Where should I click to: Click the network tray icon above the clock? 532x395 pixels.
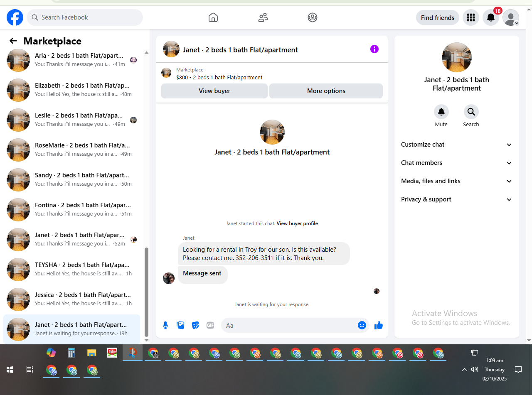tap(475, 353)
